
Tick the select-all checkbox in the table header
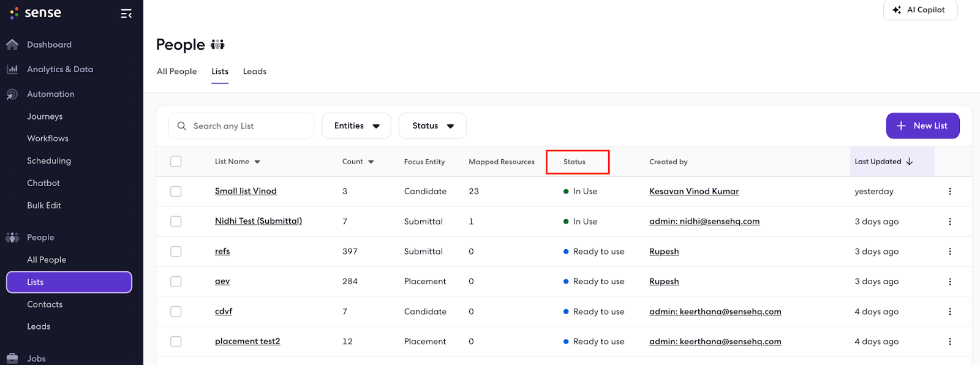pos(176,162)
